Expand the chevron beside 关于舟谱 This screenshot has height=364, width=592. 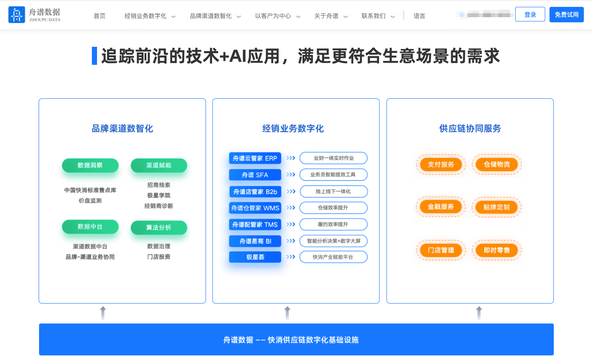pos(346,17)
